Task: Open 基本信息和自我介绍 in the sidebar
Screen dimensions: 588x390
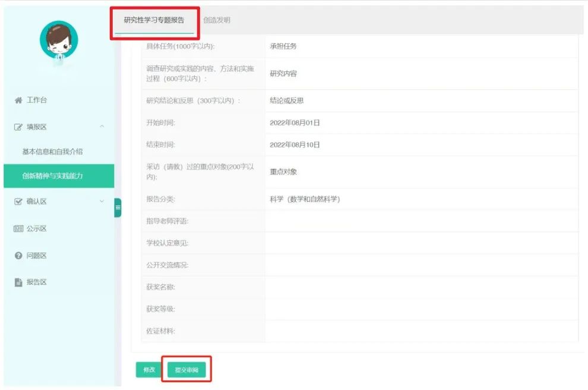Action: coord(52,152)
